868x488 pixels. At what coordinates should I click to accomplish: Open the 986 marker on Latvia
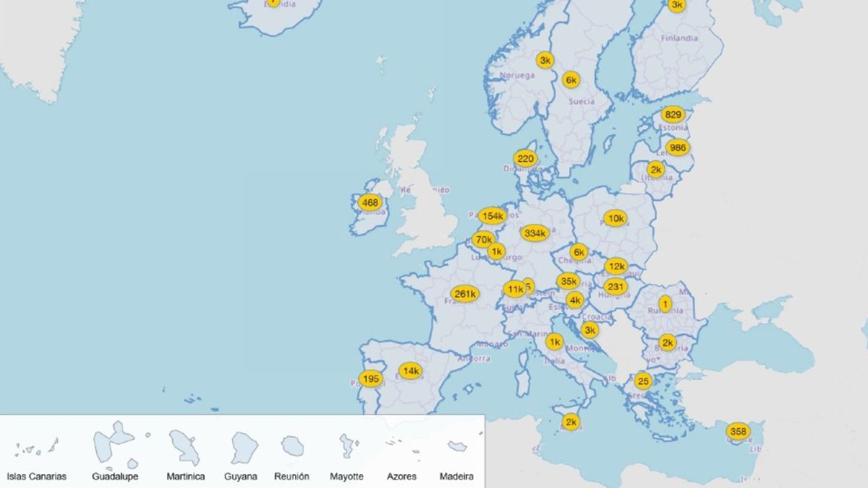pos(678,148)
